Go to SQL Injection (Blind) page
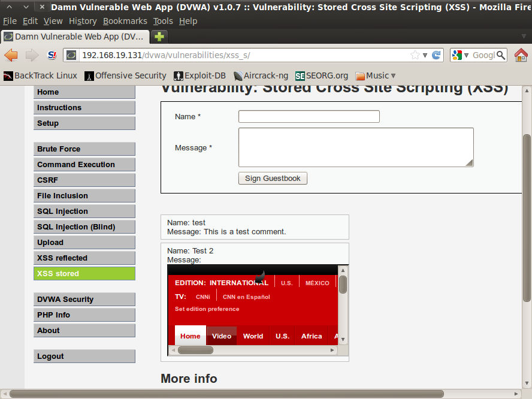Viewport: 532px width, 399px height. 84,227
